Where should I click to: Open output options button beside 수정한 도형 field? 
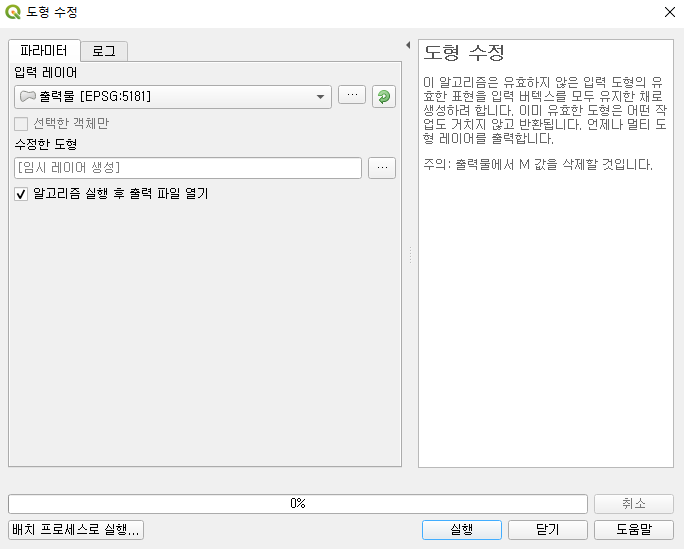[382, 168]
